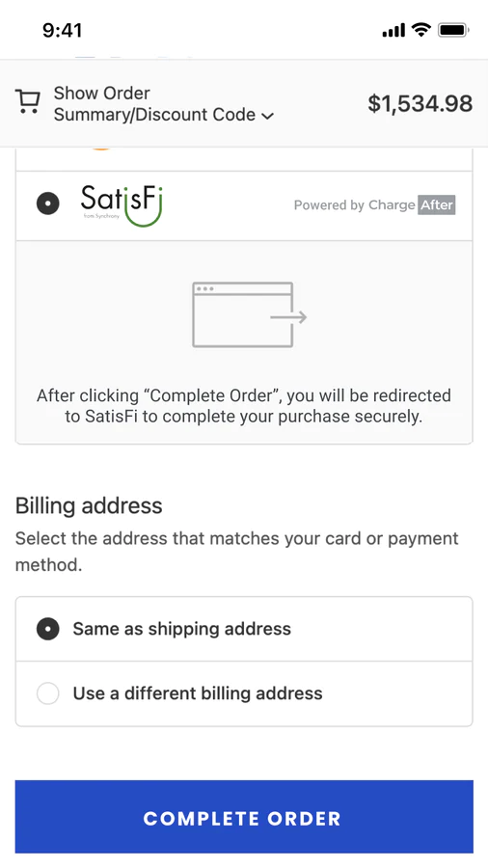
Task: Tap the cellular signal bars icon
Action: coord(393,31)
